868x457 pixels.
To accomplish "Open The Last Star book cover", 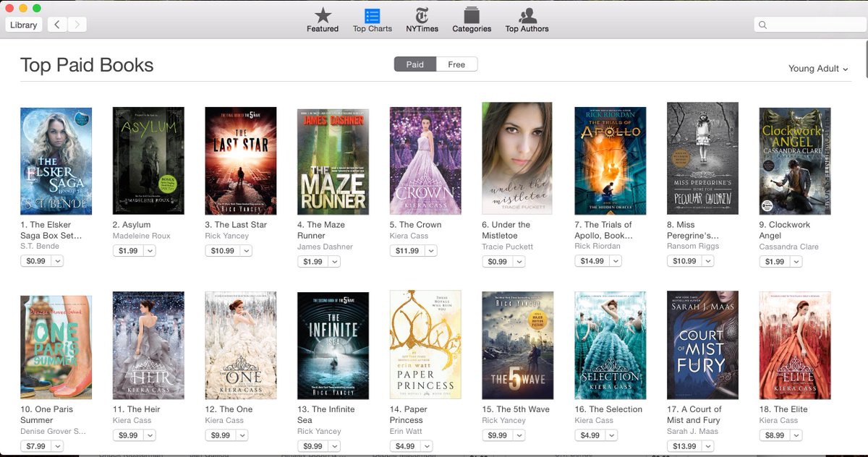I will (x=241, y=161).
